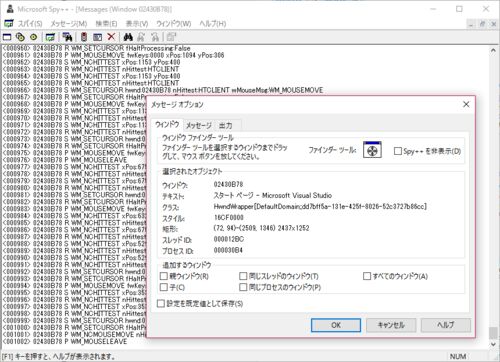Click the NUM indicator in status bar
The height and width of the screenshot is (362, 500).
[458, 356]
